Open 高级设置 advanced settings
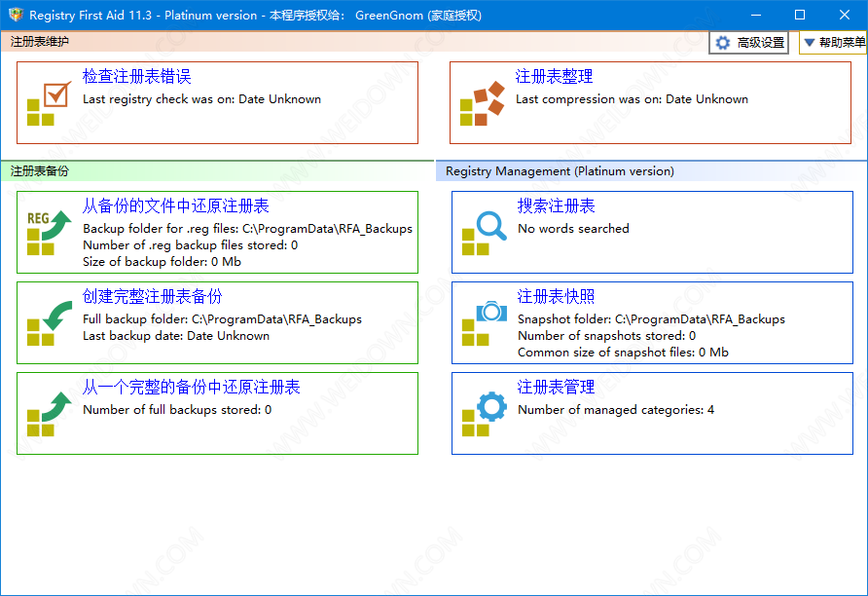This screenshot has height=596, width=868. (749, 43)
